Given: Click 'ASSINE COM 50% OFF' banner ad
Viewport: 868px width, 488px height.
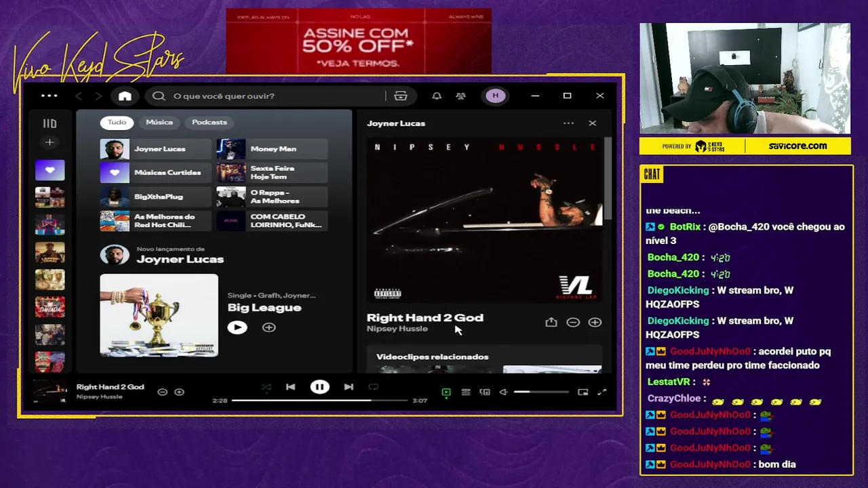Looking at the screenshot, I should tap(359, 41).
